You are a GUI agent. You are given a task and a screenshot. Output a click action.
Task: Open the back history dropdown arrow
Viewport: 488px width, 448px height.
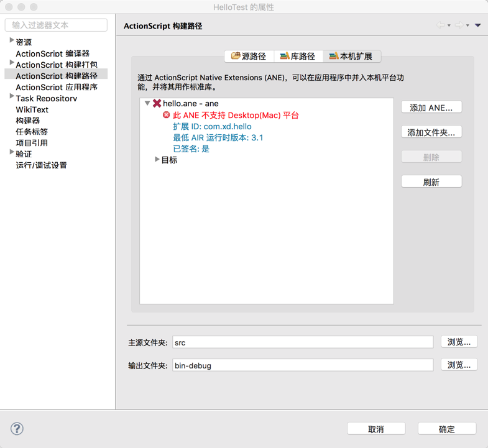coord(449,25)
